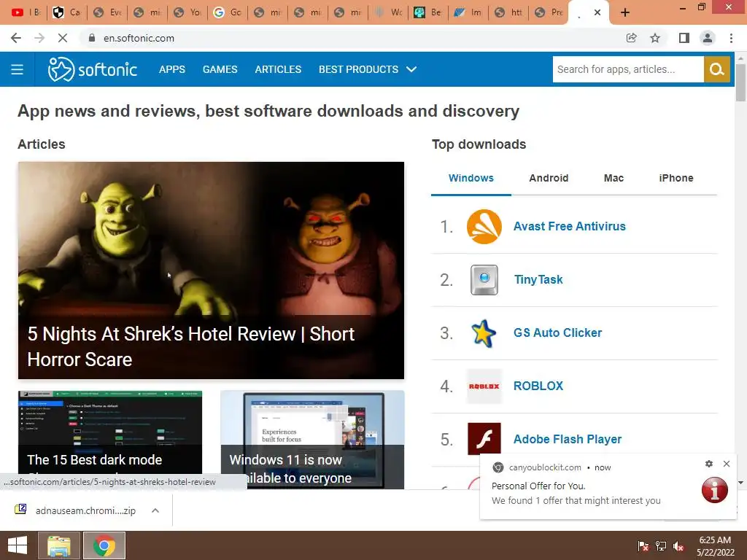Click the Softonic logo

pos(93,69)
